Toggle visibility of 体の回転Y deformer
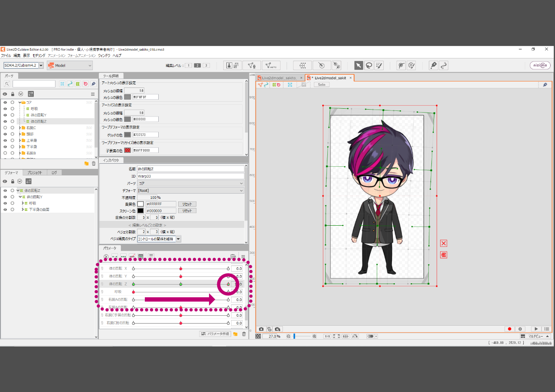Image resolution: width=555 pixels, height=392 pixels. [5, 197]
